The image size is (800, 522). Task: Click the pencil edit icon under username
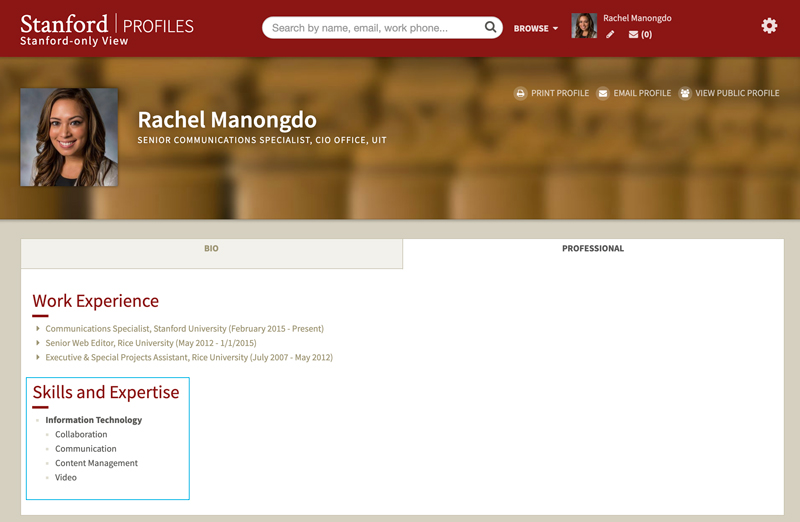point(611,35)
